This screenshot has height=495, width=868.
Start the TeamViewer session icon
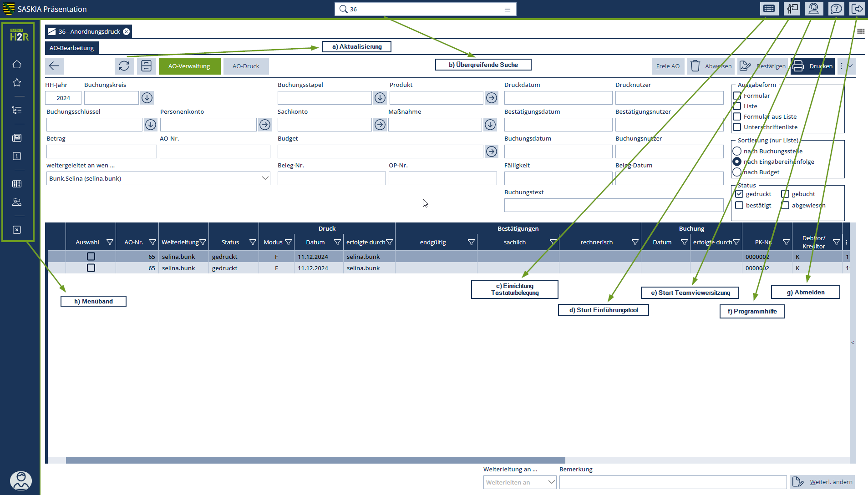[813, 9]
